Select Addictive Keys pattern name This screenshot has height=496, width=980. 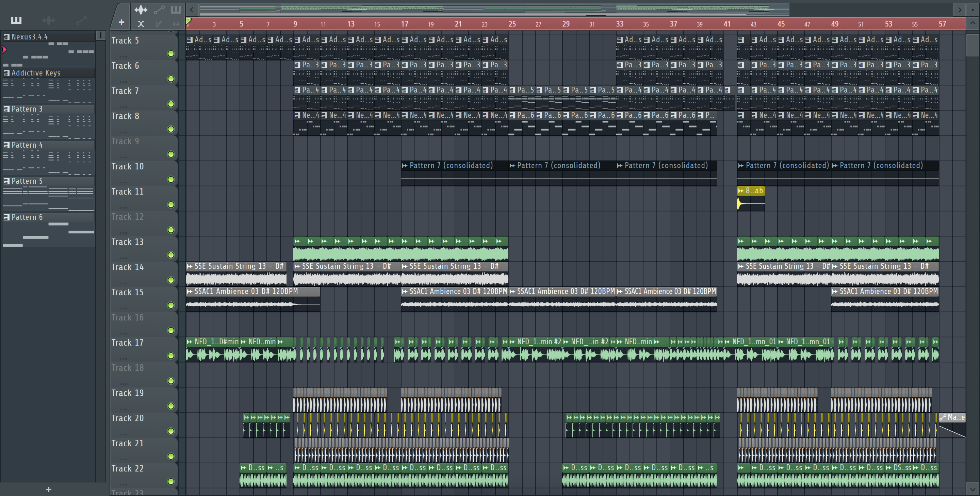36,73
